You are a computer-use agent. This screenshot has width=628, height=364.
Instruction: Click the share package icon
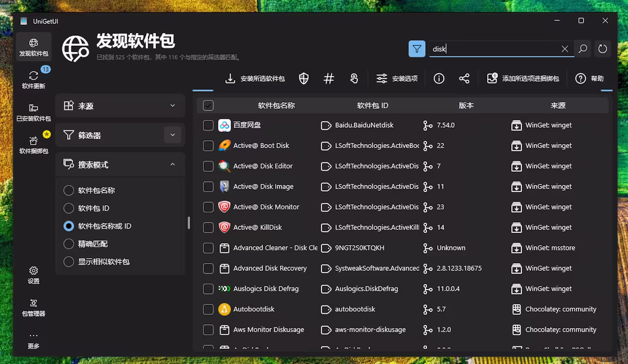tap(464, 79)
